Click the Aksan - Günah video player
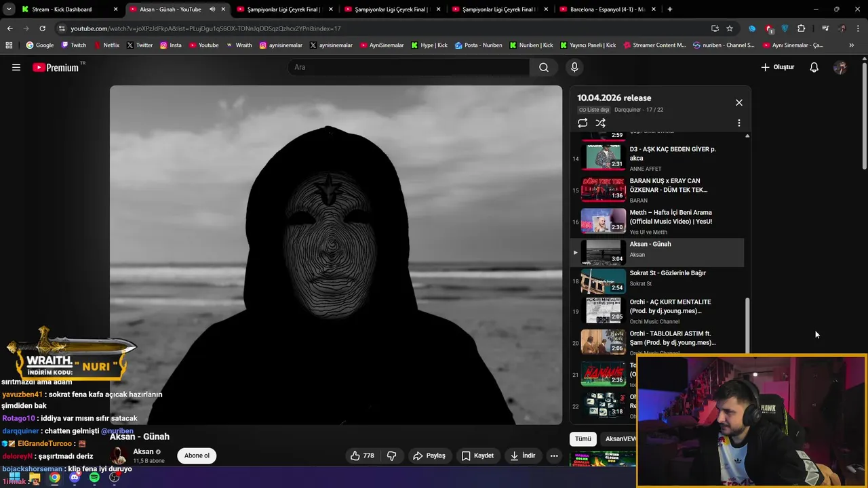Image resolution: width=868 pixels, height=488 pixels. (x=336, y=255)
